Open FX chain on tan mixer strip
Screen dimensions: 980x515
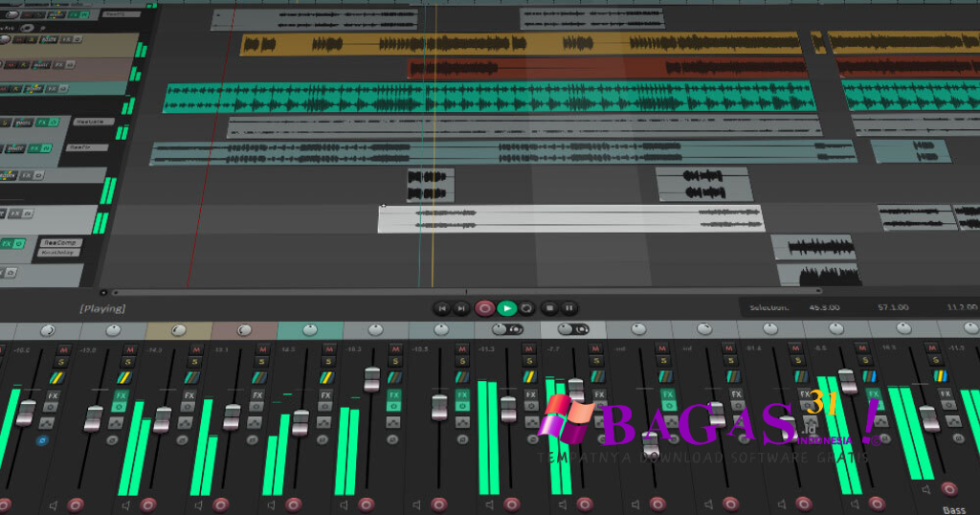coord(189,395)
